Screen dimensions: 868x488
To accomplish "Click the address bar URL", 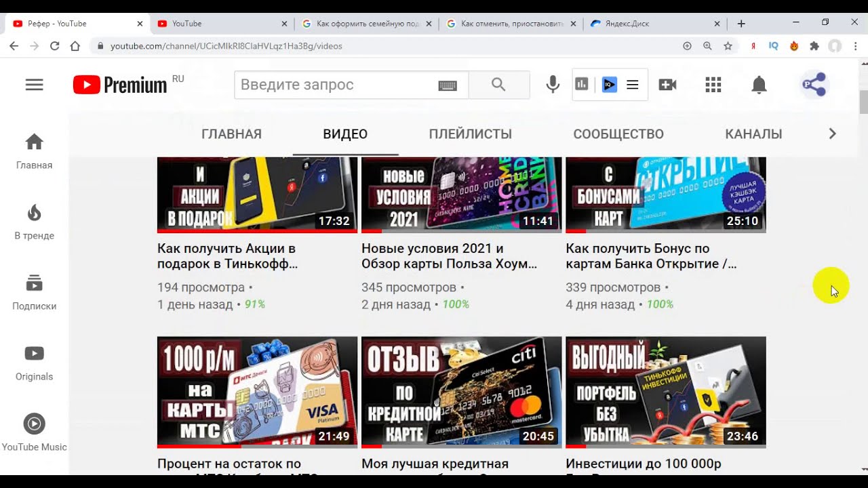I will click(226, 46).
